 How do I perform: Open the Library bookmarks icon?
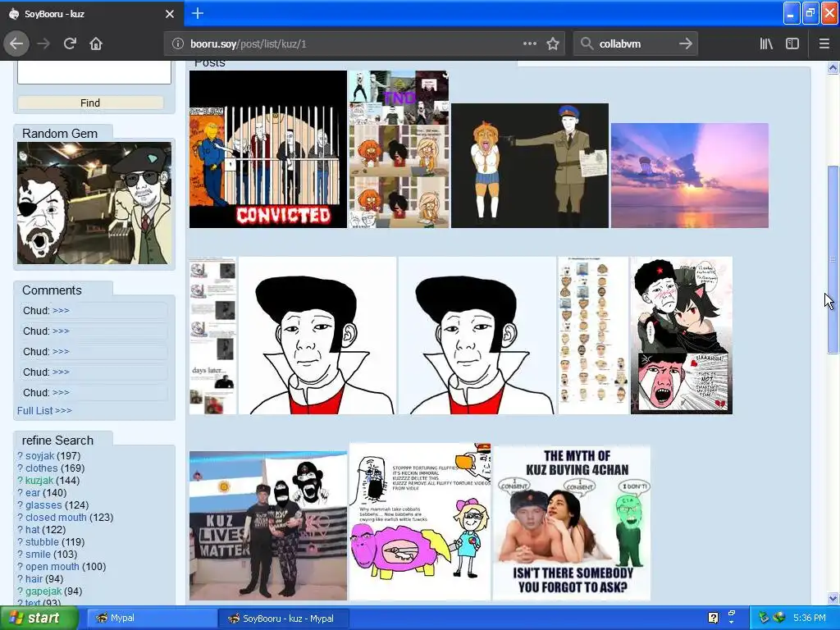click(766, 44)
